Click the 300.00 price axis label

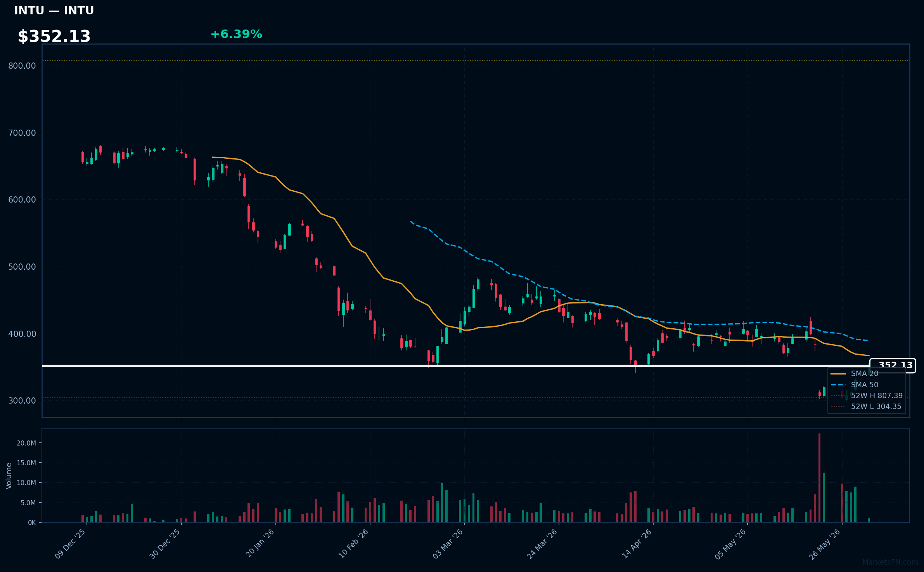tap(22, 400)
